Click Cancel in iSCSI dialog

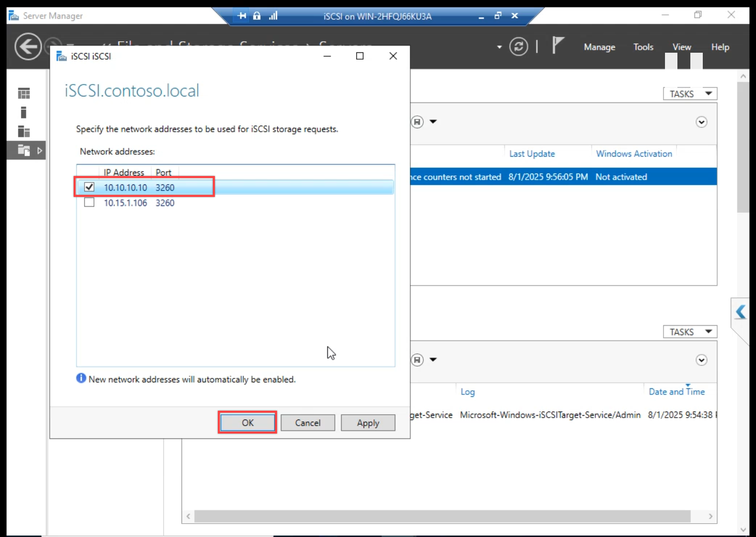click(x=308, y=423)
